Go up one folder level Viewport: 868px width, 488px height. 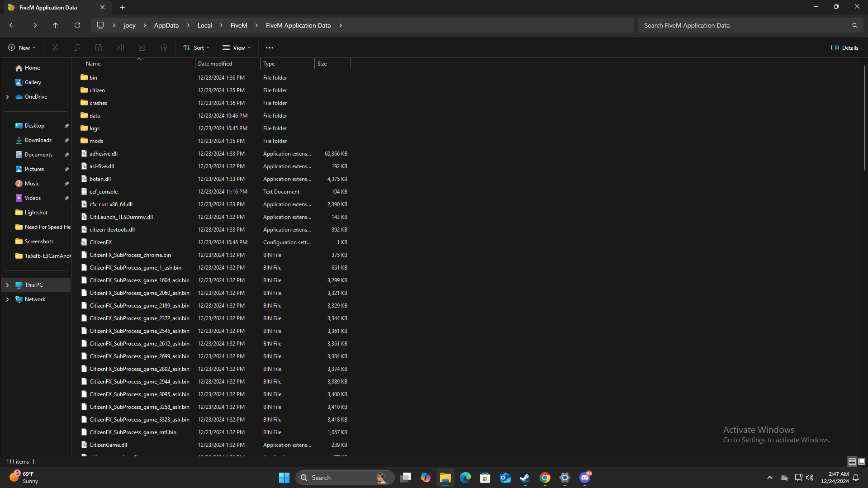[x=56, y=25]
